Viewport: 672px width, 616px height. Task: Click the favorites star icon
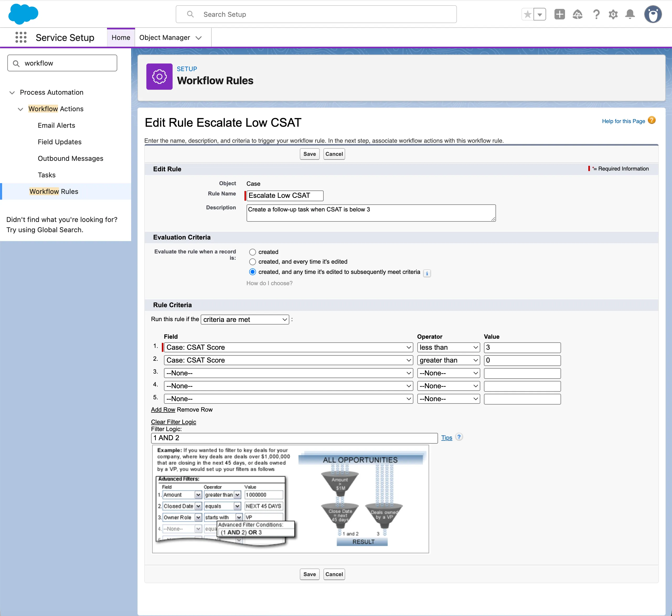[x=528, y=14]
